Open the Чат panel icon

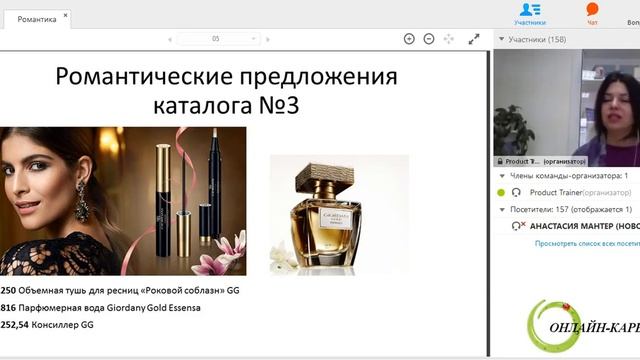pyautogui.click(x=592, y=14)
